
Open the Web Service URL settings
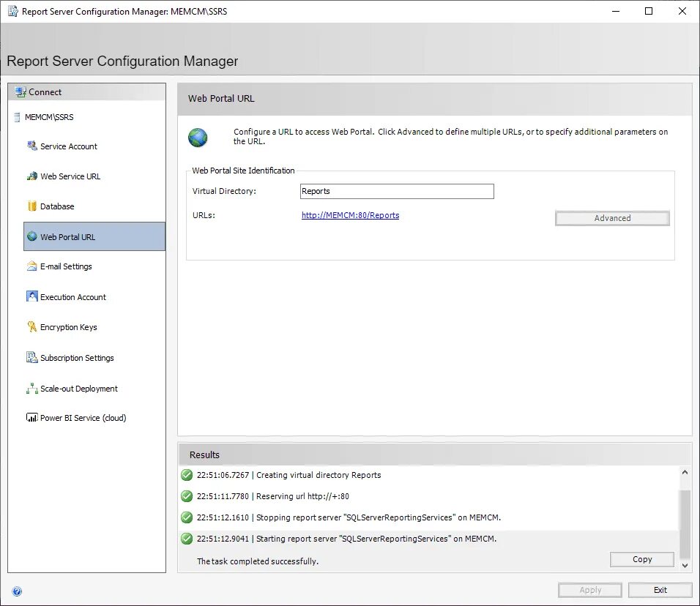[x=71, y=176]
